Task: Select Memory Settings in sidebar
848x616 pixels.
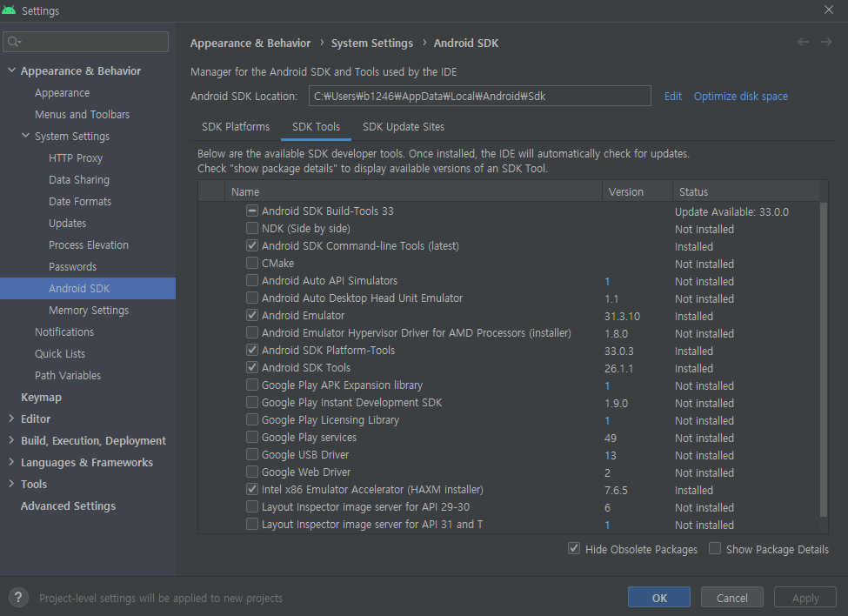Action: 89,310
